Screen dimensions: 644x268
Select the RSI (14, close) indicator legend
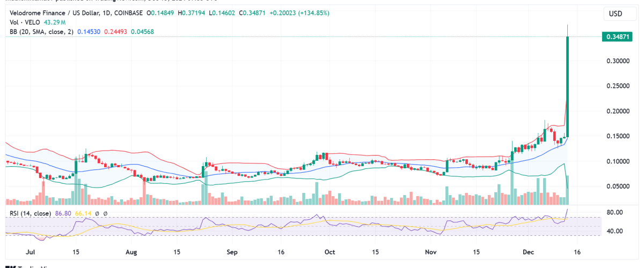click(30, 213)
